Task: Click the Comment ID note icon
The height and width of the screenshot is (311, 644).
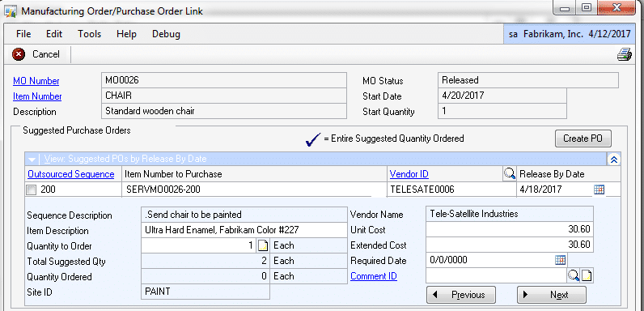Action: [x=587, y=275]
